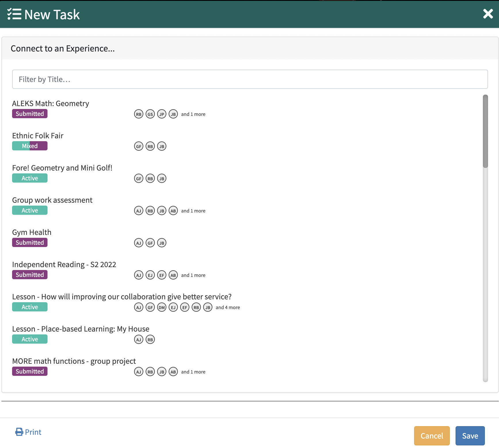Click the DM avatar in collaboration lesson row

[x=162, y=307]
